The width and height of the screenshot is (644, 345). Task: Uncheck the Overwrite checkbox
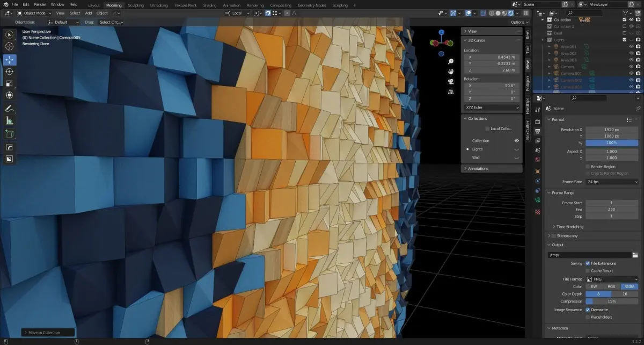tap(588, 310)
